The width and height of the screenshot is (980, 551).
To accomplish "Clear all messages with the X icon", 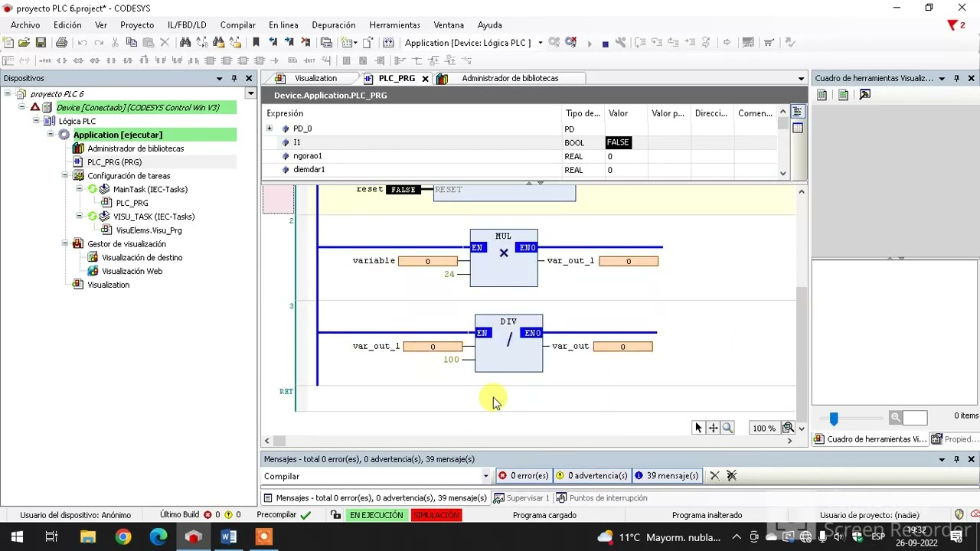I will point(731,476).
